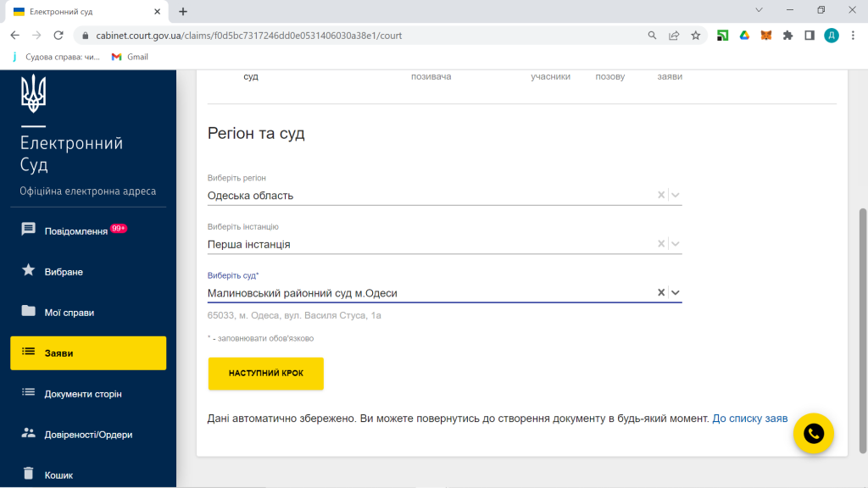Follow the До списку заяв link
The height and width of the screenshot is (488, 868).
[750, 419]
